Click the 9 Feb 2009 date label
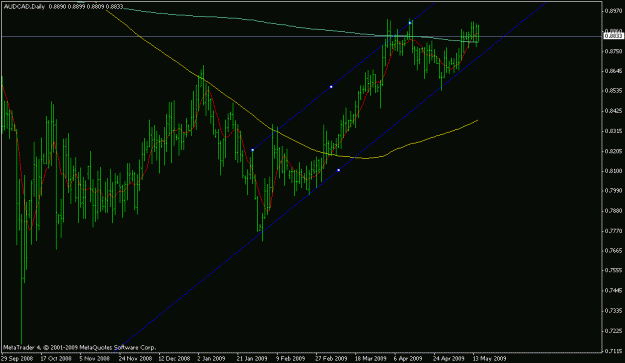 (291, 358)
